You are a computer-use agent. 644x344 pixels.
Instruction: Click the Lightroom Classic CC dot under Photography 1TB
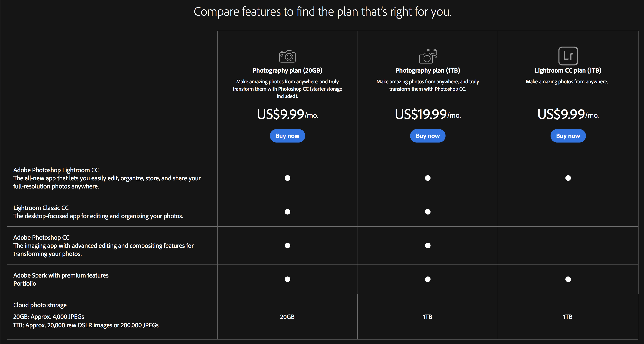coord(428,212)
